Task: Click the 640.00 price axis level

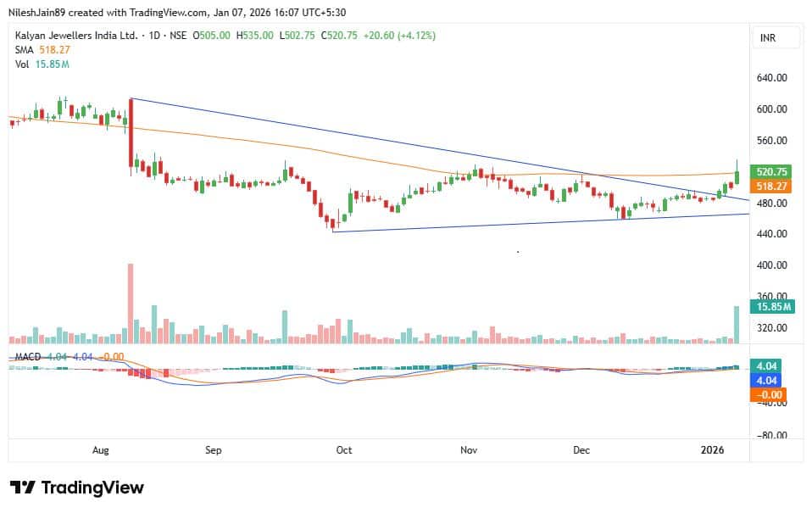Action: point(772,78)
